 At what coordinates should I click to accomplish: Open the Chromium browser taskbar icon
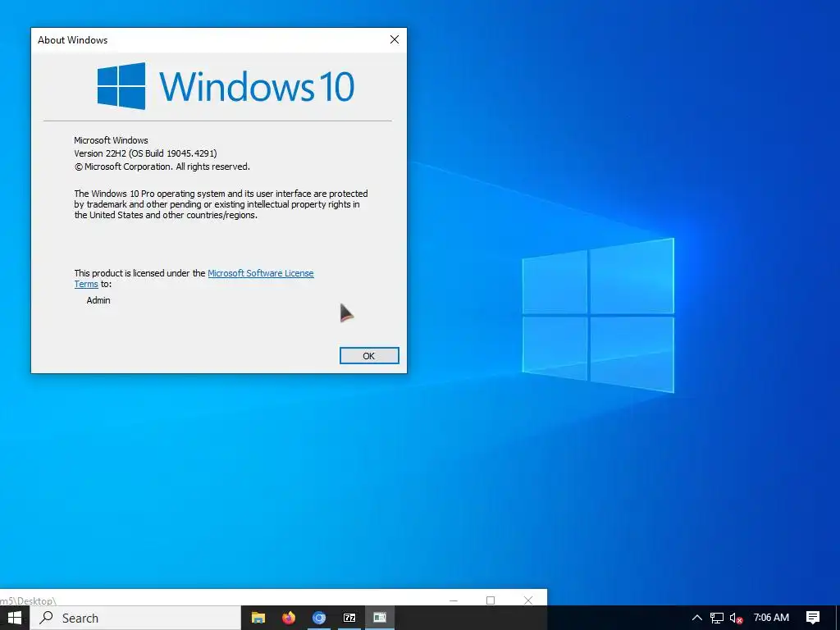tap(319, 618)
